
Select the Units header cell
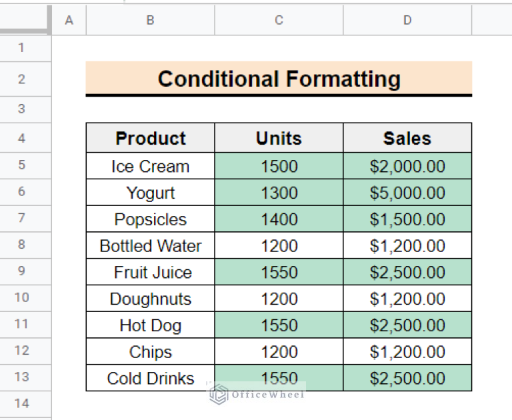coord(279,138)
